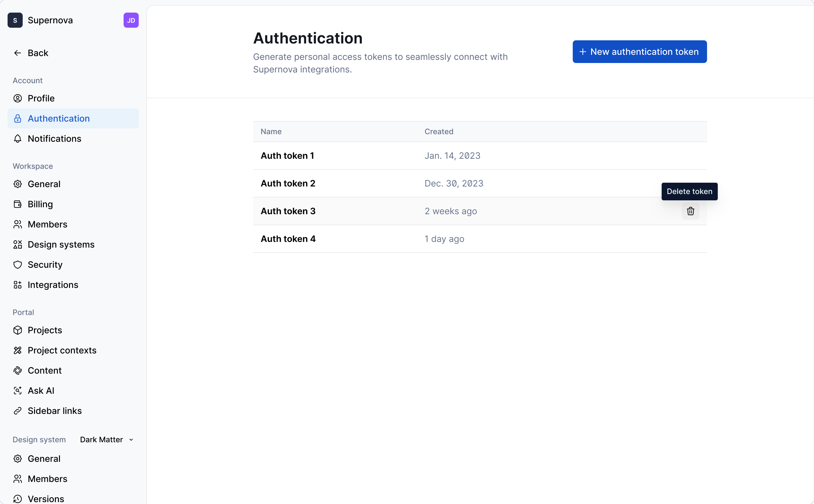Sort the table by the Created column
The height and width of the screenshot is (504, 814).
pyautogui.click(x=439, y=131)
